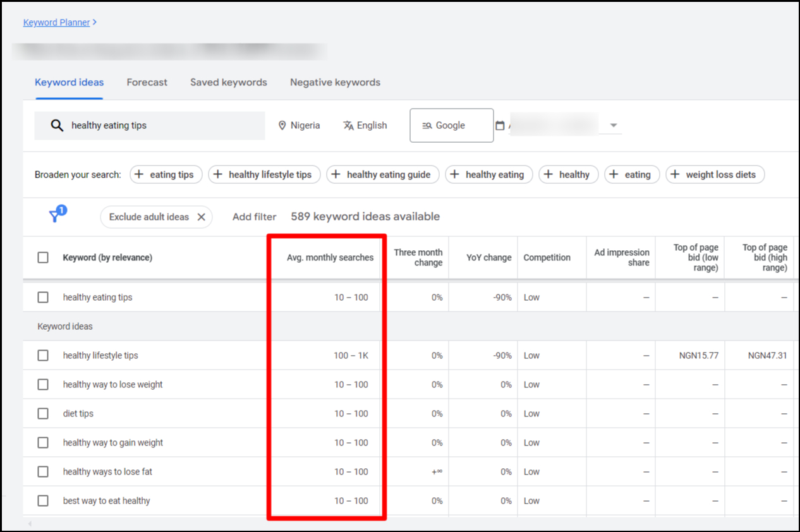
Task: Open the Saved keywords tab
Action: tap(229, 82)
